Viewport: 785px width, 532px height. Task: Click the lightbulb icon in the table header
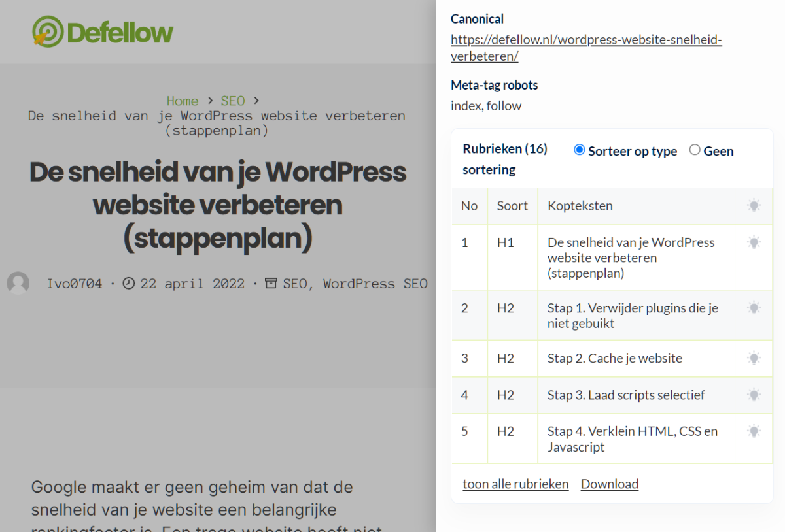(754, 206)
